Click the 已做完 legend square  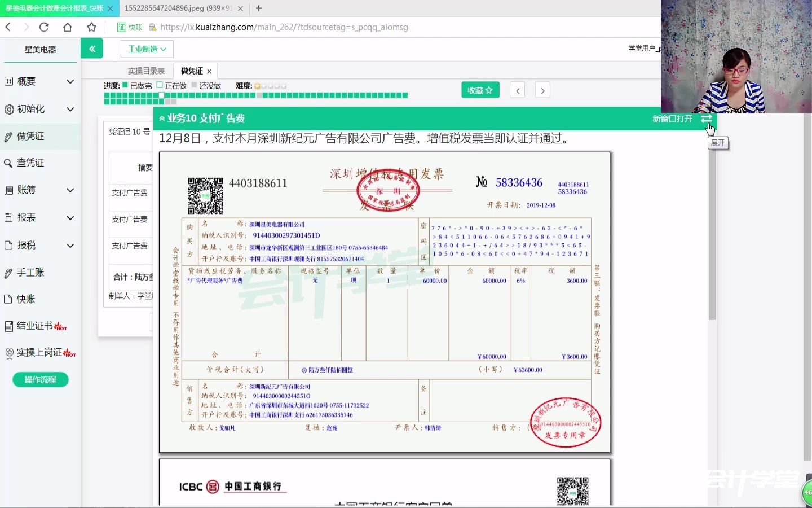click(x=125, y=85)
